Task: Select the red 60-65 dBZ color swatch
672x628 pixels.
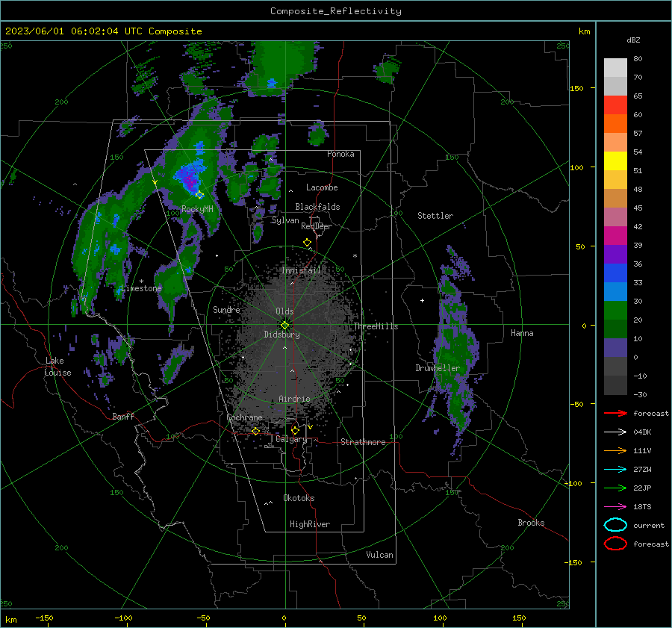Action: click(x=615, y=105)
